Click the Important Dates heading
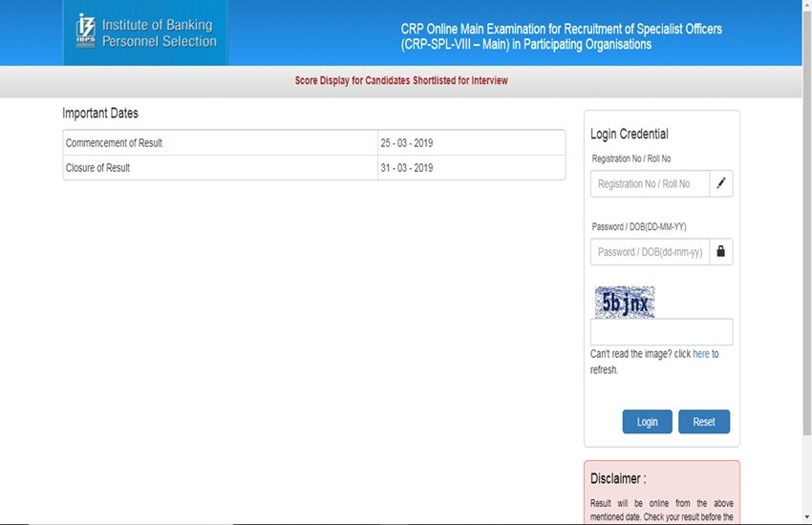The width and height of the screenshot is (812, 525). 100,114
